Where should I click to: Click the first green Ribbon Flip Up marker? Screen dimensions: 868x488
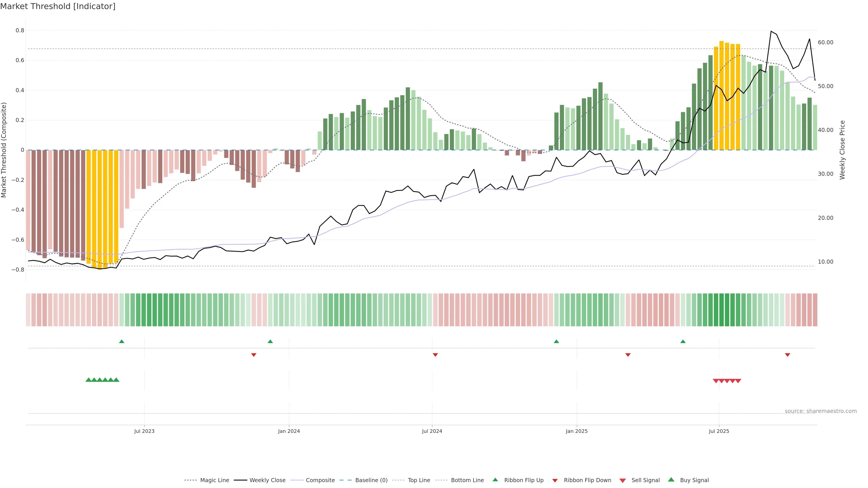click(122, 342)
